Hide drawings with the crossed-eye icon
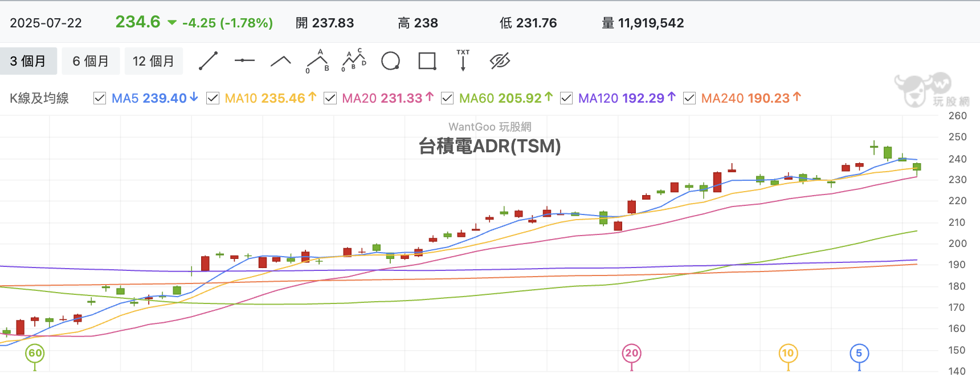 tap(500, 61)
